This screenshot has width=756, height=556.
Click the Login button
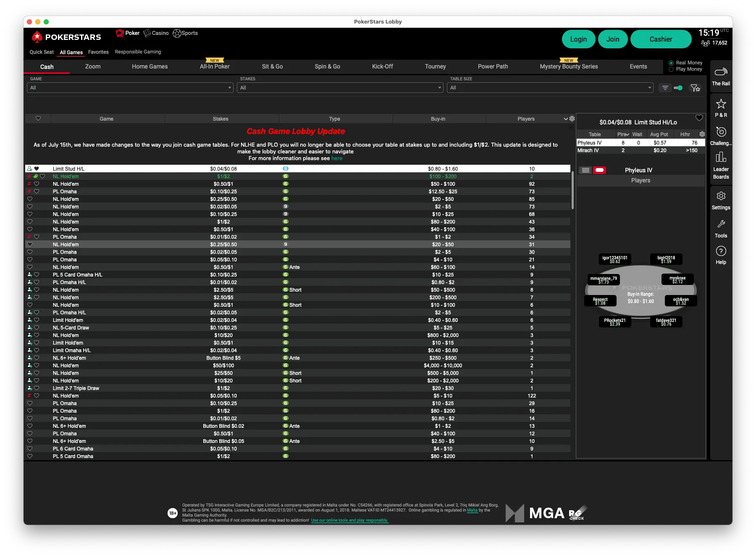(x=578, y=39)
